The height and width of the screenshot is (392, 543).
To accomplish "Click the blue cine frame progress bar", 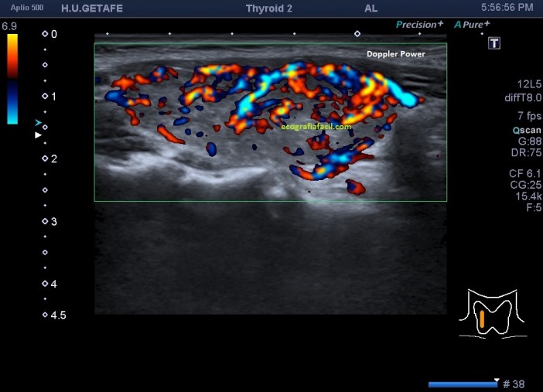I will pyautogui.click(x=462, y=383).
